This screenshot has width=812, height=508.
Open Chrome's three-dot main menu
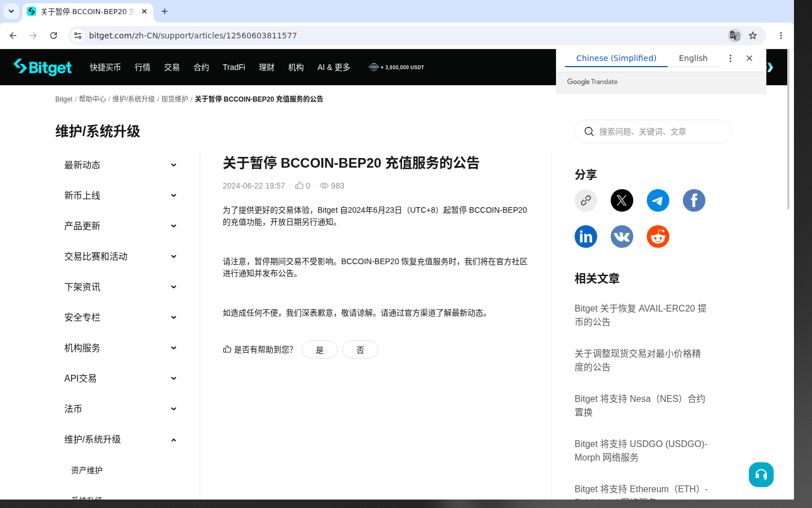pos(781,36)
